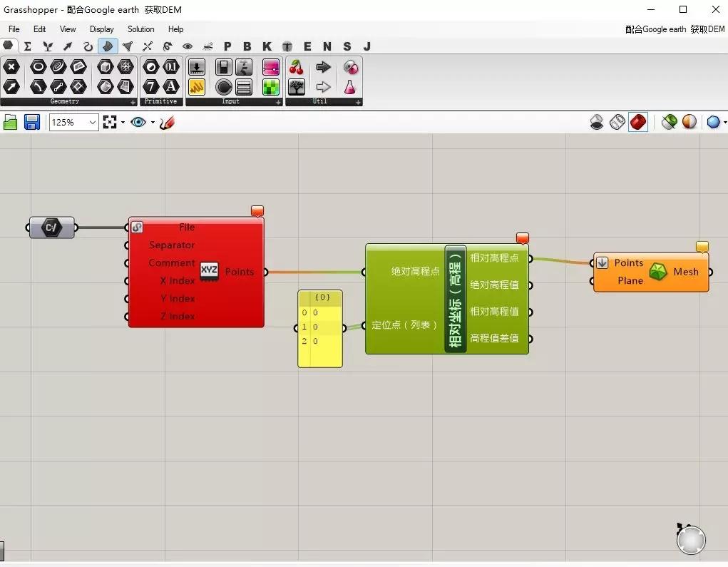Open the K plugin tab

coord(267,46)
